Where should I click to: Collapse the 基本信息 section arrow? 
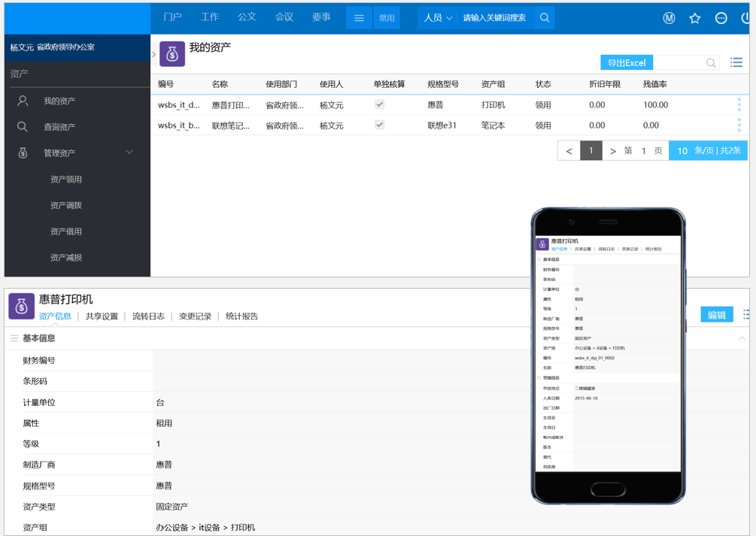tap(741, 339)
